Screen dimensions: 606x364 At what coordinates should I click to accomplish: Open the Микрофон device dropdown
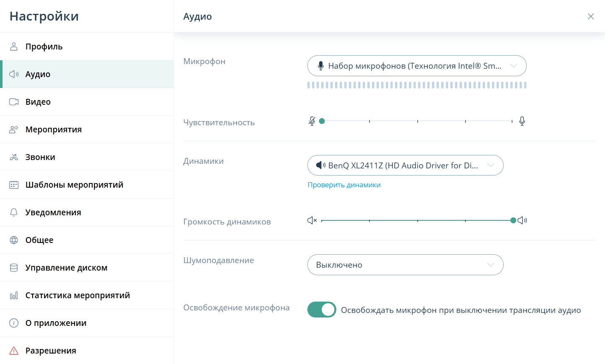click(x=417, y=66)
